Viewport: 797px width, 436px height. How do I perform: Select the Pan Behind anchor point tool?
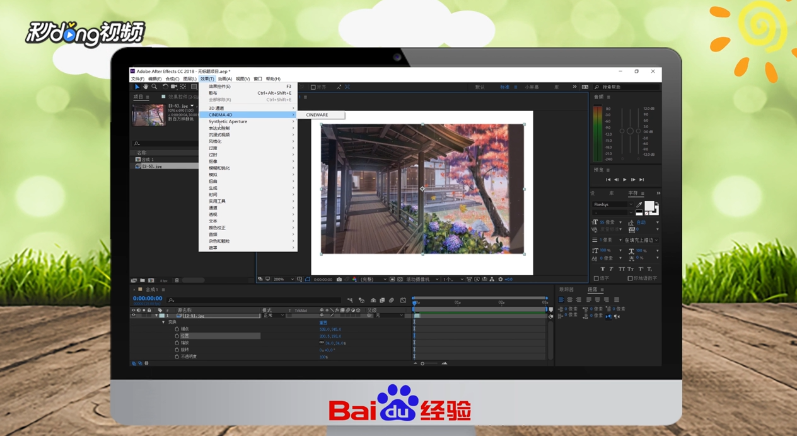(x=183, y=87)
